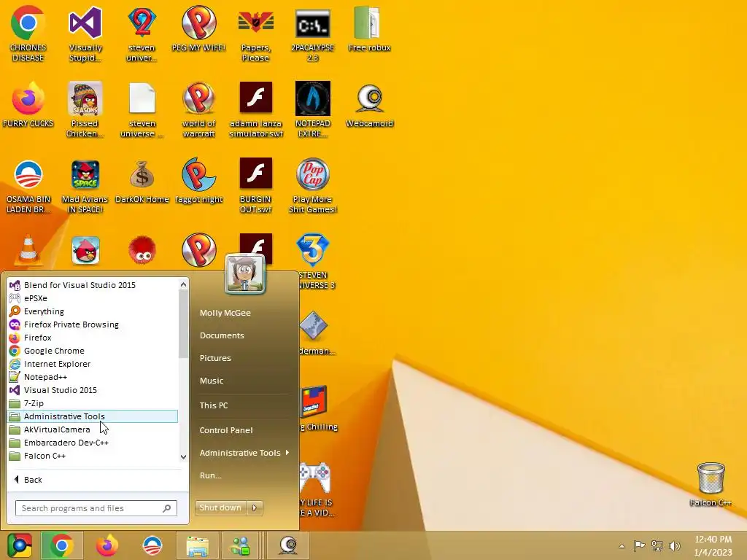Open the clock showing 12:40 PM
This screenshot has height=560, width=747.
point(713,545)
